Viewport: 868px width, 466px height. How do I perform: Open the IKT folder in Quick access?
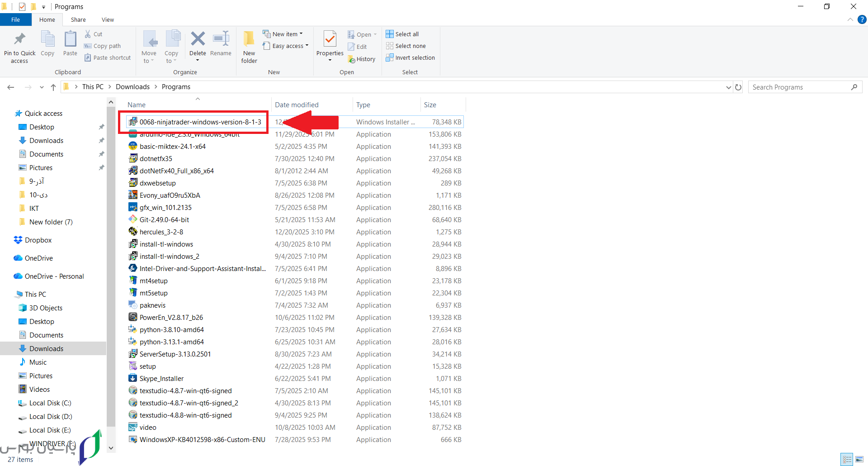34,208
